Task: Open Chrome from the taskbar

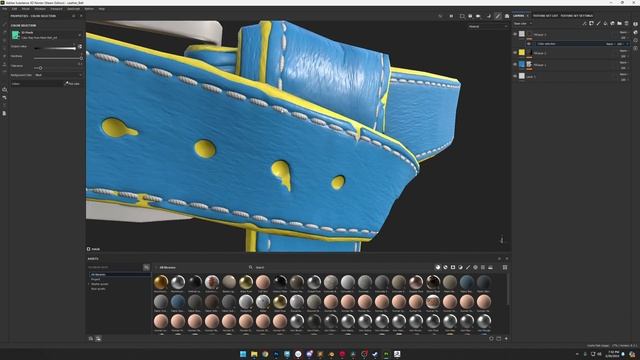Action: point(265,354)
